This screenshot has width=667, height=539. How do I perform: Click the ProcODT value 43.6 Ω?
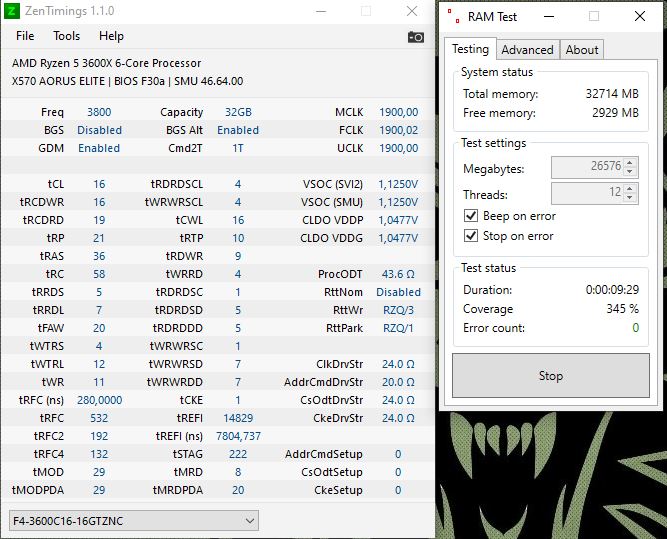click(398, 274)
